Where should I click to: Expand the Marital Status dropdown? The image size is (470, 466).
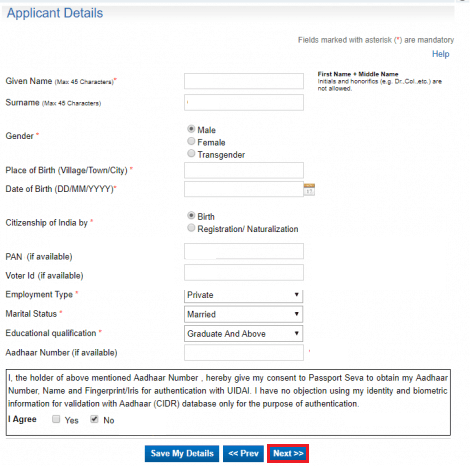pyautogui.click(x=243, y=314)
